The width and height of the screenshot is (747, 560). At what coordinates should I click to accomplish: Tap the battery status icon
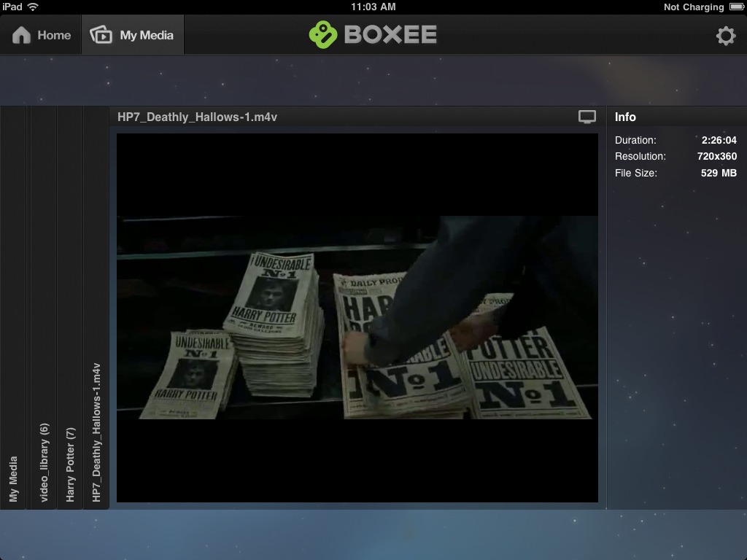737,7
